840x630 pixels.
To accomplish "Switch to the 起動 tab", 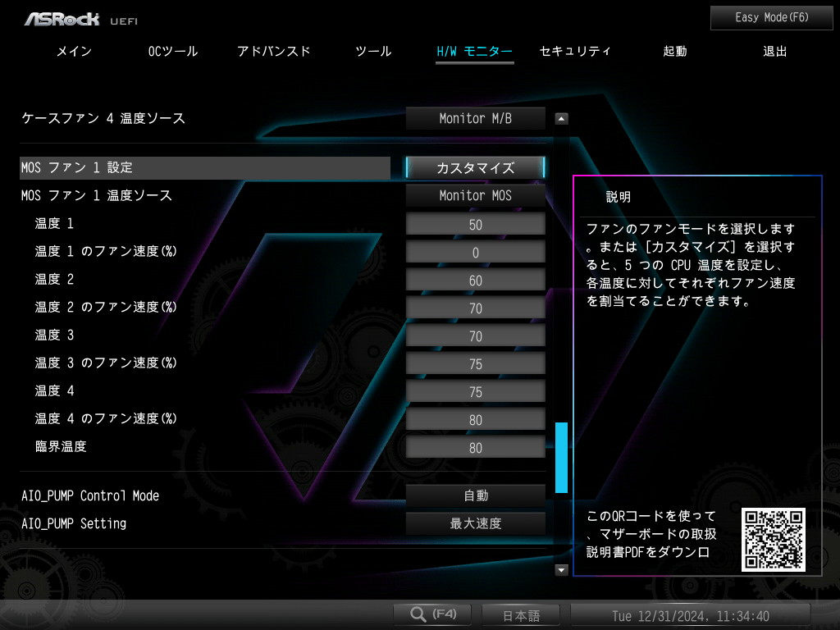I will pyautogui.click(x=675, y=52).
